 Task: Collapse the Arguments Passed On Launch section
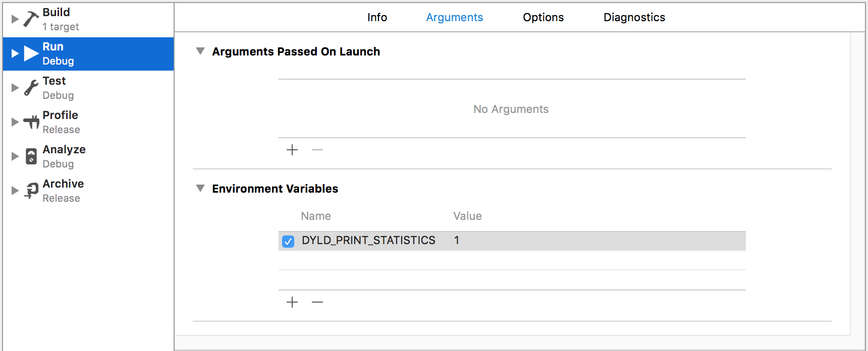pos(200,50)
